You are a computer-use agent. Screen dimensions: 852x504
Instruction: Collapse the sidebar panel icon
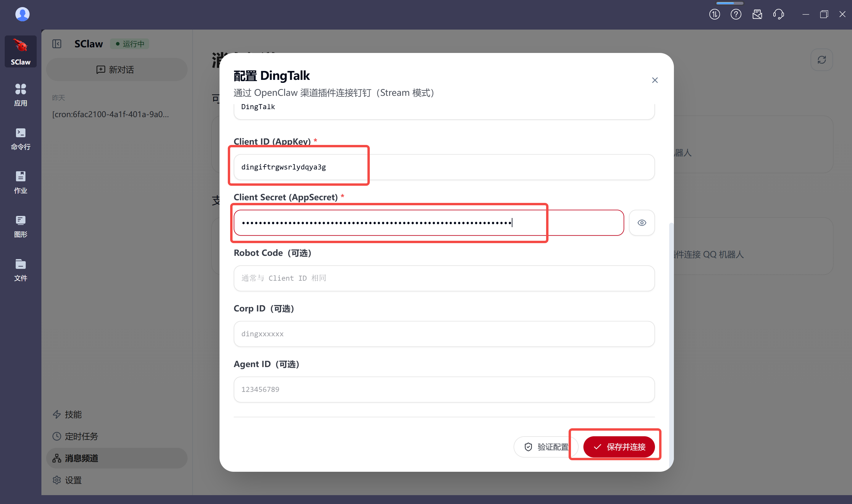57,44
